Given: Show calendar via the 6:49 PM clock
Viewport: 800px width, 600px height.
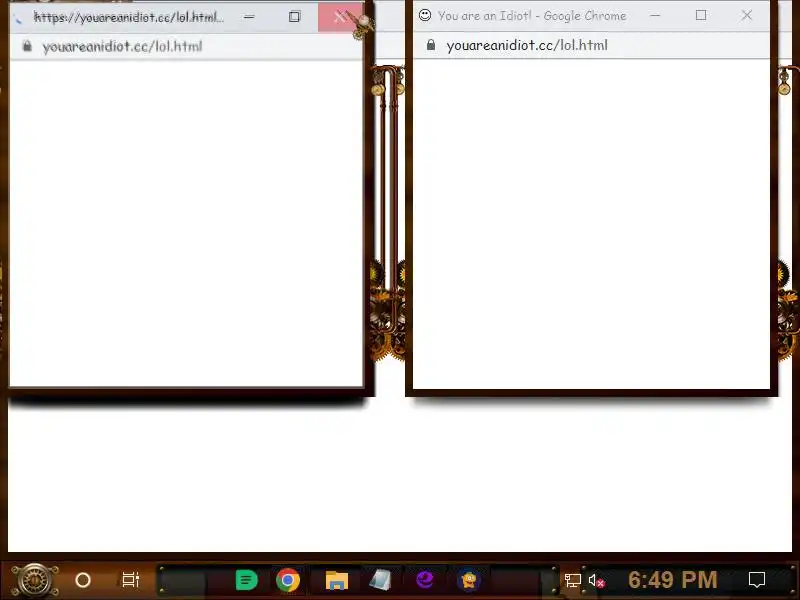Looking at the screenshot, I should click(x=672, y=580).
